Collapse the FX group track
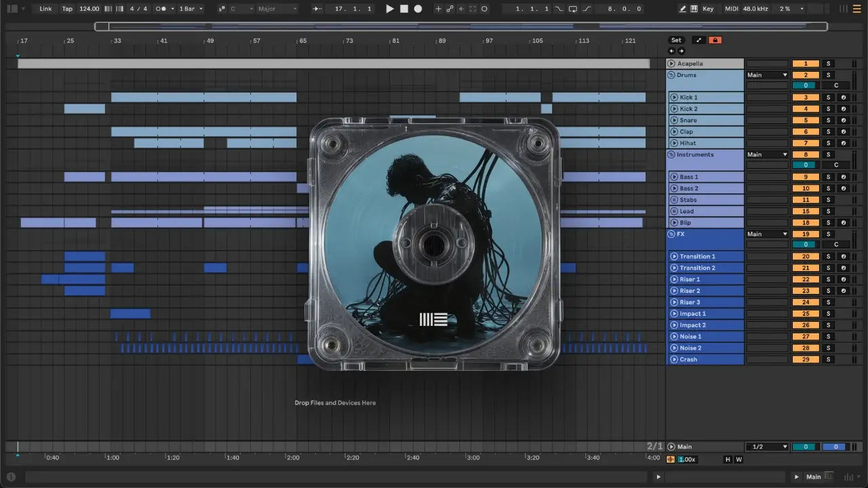868x488 pixels. click(671, 234)
